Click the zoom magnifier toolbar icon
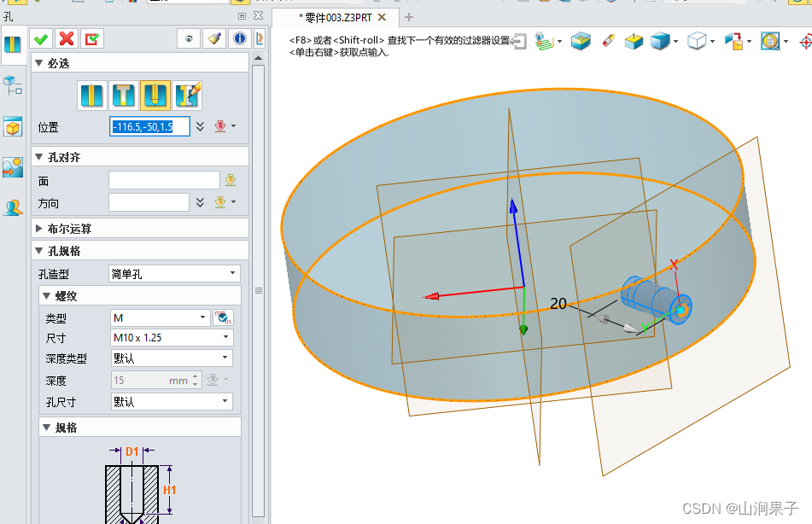Viewport: 812px width, 524px height. click(x=770, y=42)
